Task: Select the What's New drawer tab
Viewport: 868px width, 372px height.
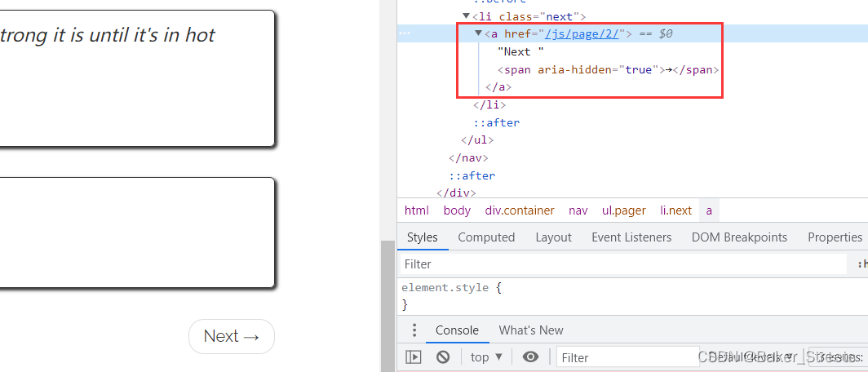Action: [x=531, y=330]
